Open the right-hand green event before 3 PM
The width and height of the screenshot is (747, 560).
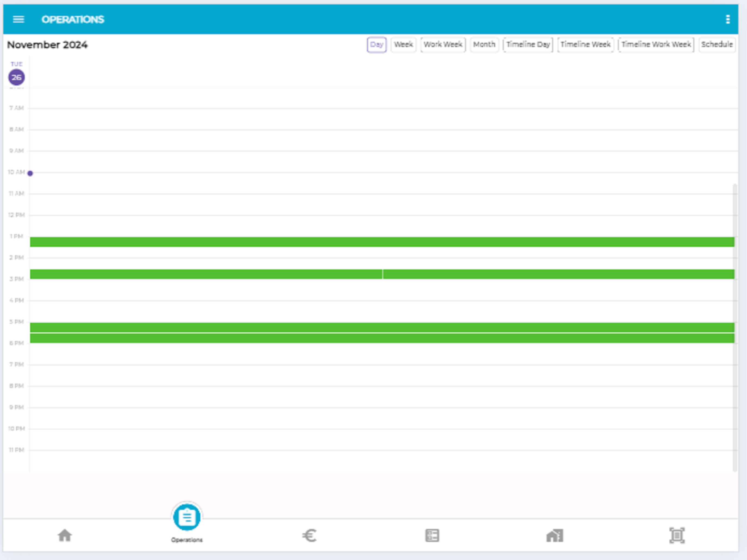pyautogui.click(x=559, y=274)
